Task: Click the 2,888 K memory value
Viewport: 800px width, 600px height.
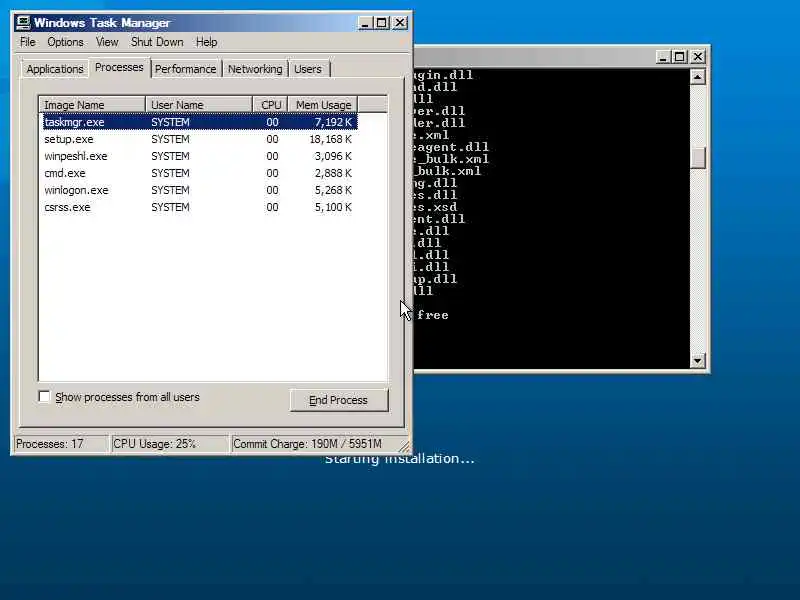Action: (x=333, y=173)
